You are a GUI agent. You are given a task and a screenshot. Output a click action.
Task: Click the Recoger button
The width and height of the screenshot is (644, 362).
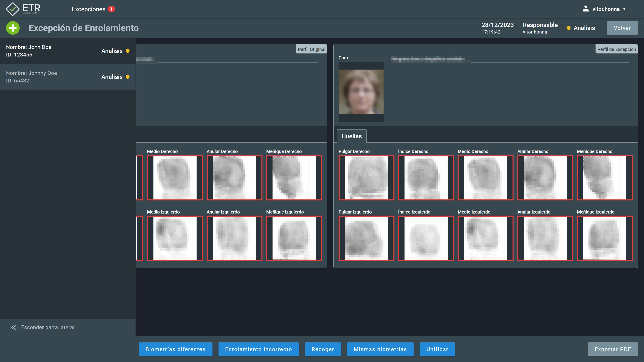click(x=323, y=349)
